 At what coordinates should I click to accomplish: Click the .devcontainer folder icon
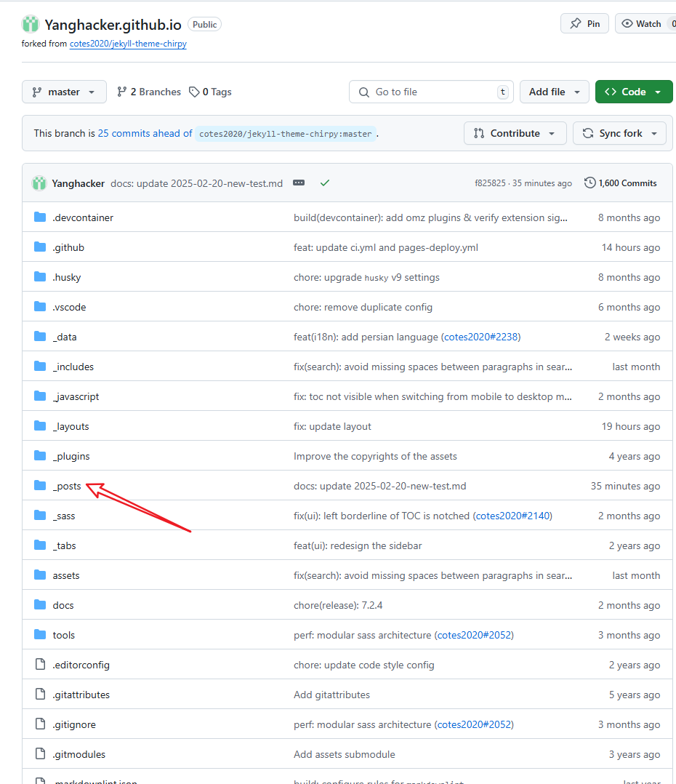[x=40, y=217]
